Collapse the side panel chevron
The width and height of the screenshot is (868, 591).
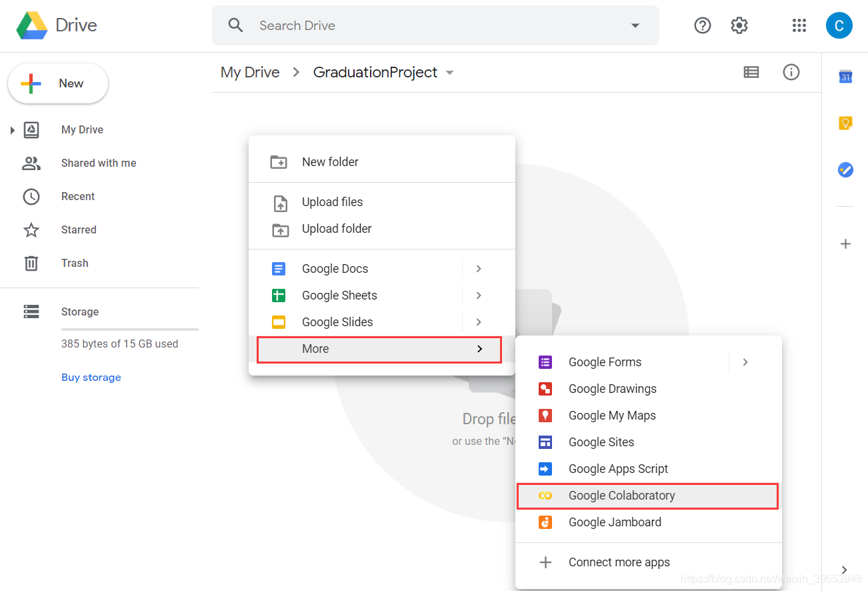pyautogui.click(x=844, y=570)
